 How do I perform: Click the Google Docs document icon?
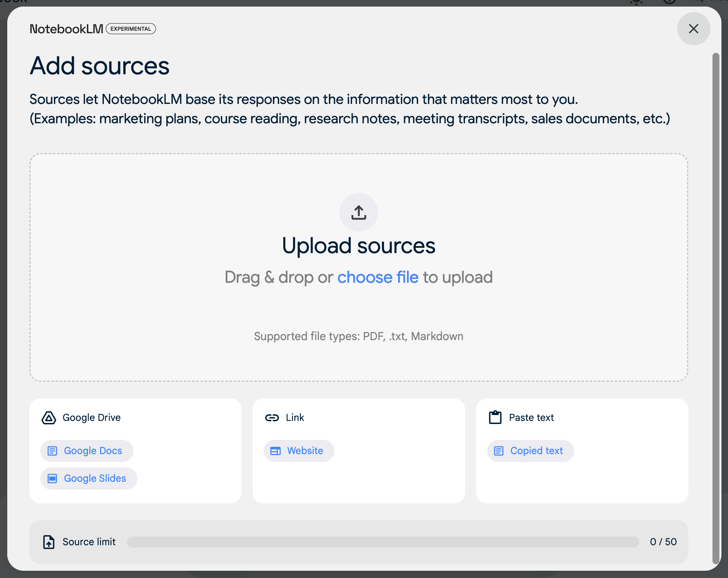point(52,451)
